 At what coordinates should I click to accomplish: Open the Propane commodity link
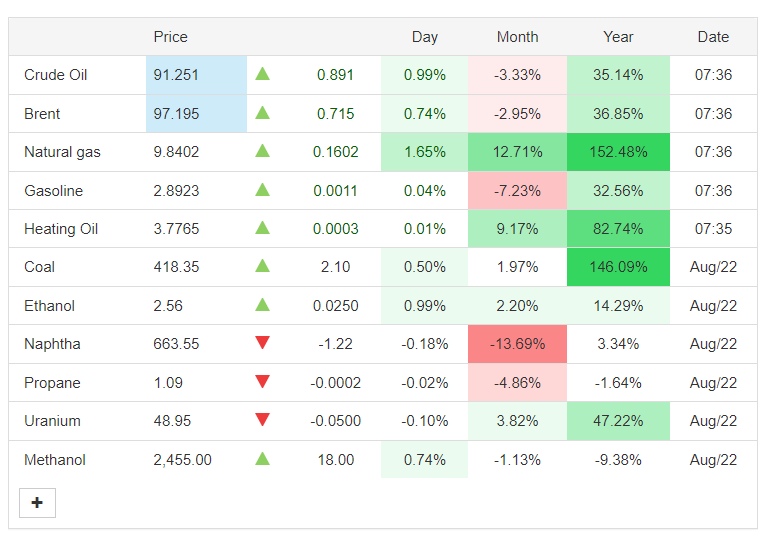pyautogui.click(x=52, y=383)
